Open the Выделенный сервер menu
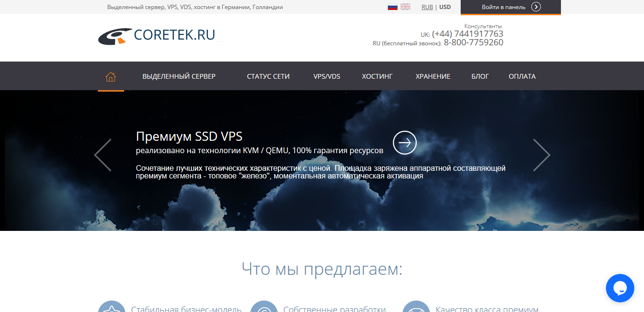The height and width of the screenshot is (312, 644). click(179, 76)
